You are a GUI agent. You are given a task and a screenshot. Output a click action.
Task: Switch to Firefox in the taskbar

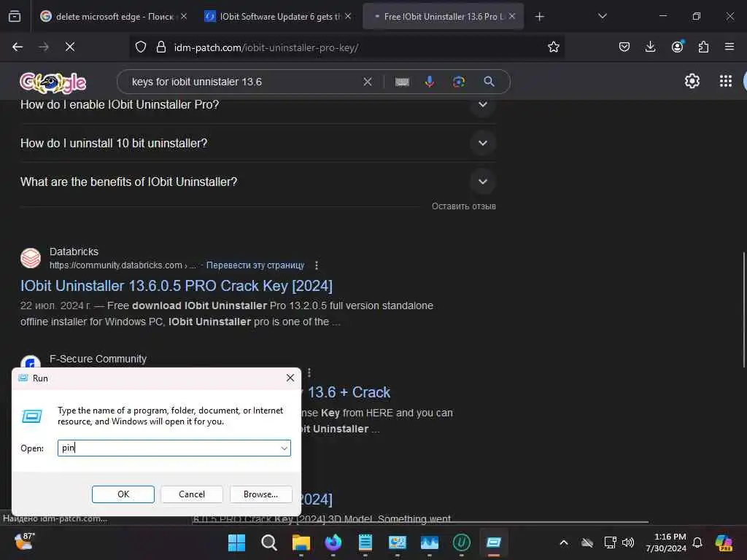(333, 542)
